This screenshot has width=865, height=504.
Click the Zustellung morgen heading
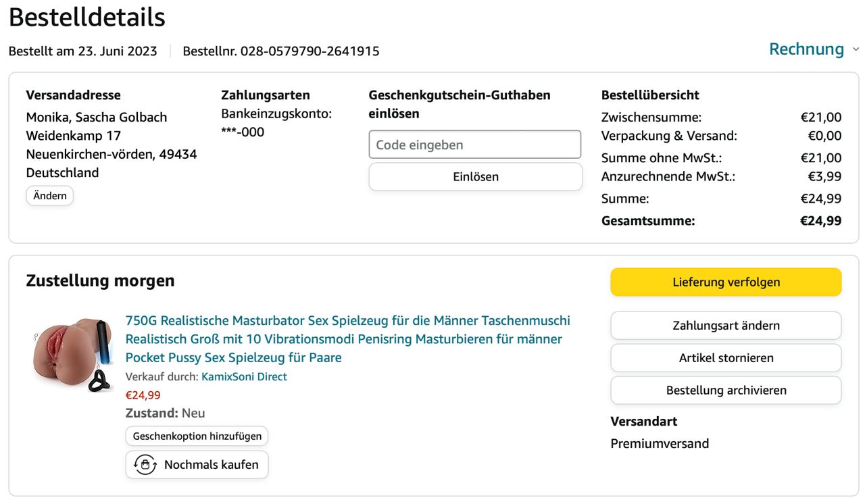pyautogui.click(x=100, y=280)
